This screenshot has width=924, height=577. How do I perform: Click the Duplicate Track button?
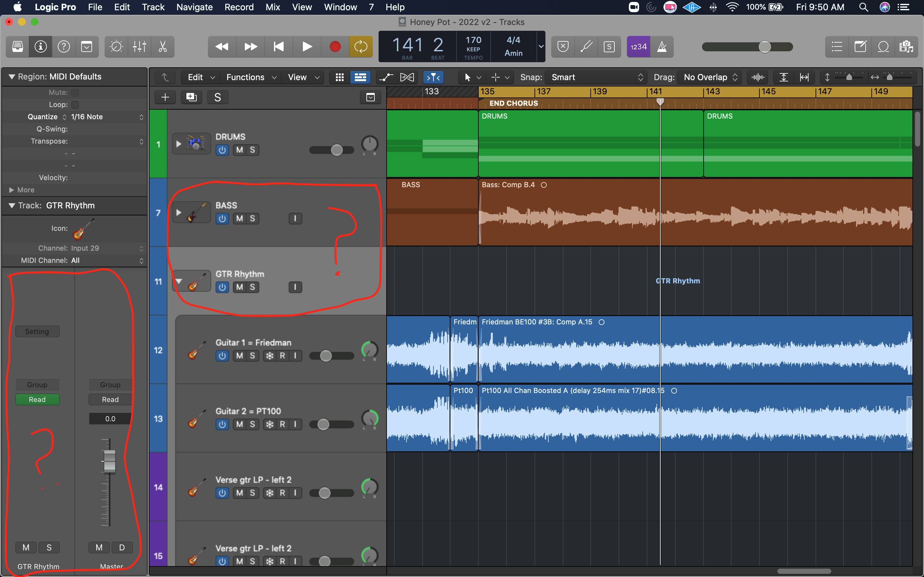click(x=191, y=97)
